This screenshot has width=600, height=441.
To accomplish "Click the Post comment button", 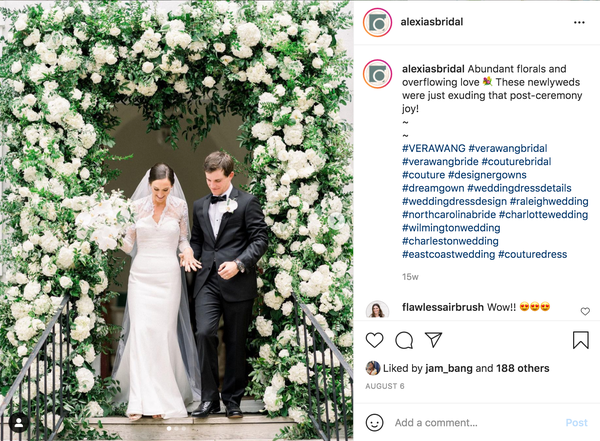I will coord(576,423).
